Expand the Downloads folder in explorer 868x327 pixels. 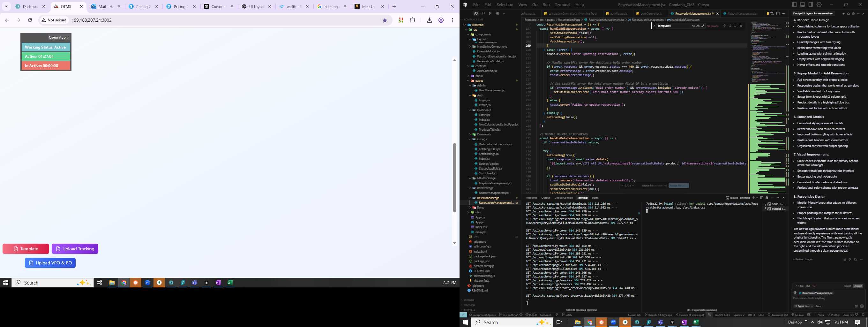(x=484, y=134)
